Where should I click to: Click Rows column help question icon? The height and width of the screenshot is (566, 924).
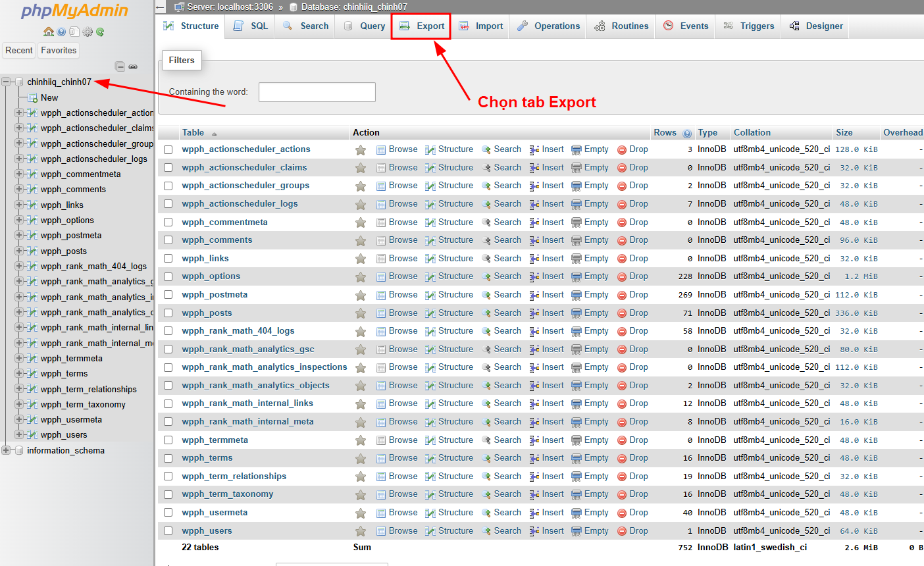(687, 134)
